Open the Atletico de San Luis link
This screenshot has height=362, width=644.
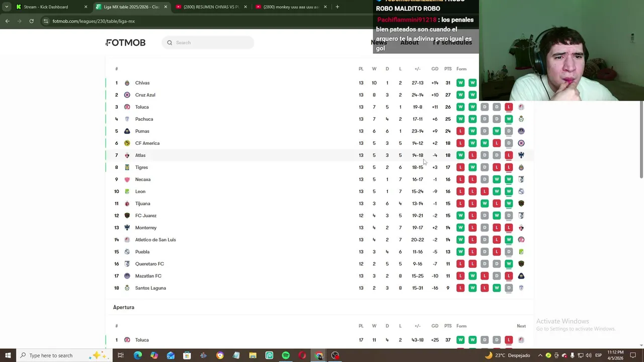point(155,240)
